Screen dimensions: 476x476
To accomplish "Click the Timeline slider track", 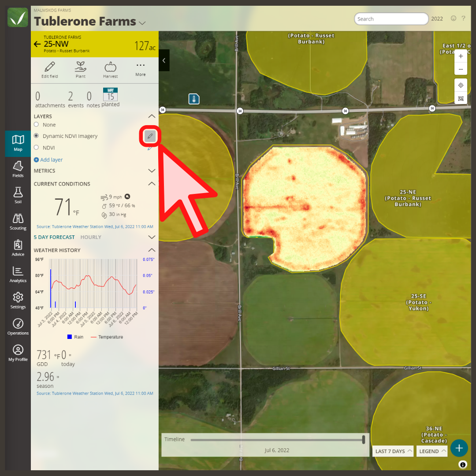I will tap(276, 439).
